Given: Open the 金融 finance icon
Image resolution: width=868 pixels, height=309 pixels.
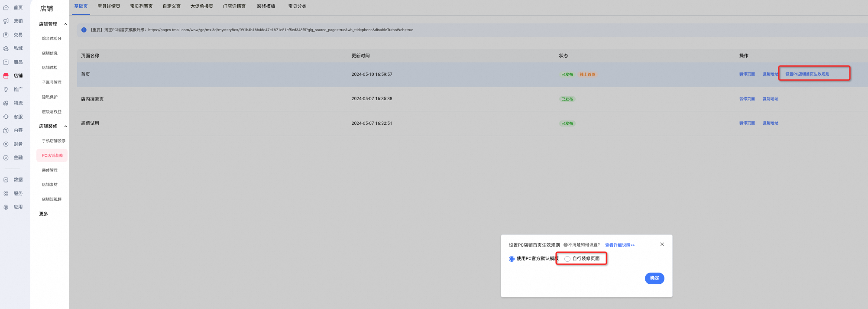Looking at the screenshot, I should [6, 158].
